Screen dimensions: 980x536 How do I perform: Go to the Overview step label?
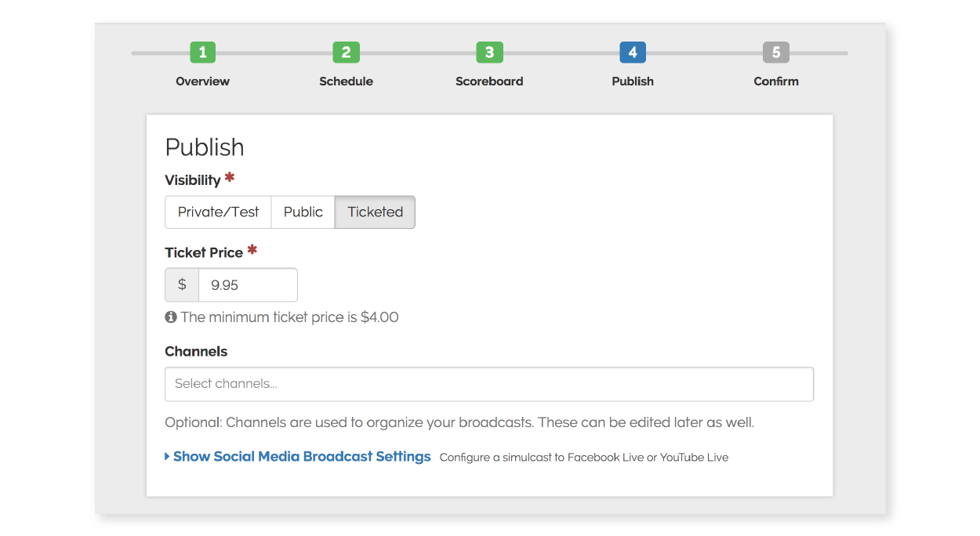[202, 81]
